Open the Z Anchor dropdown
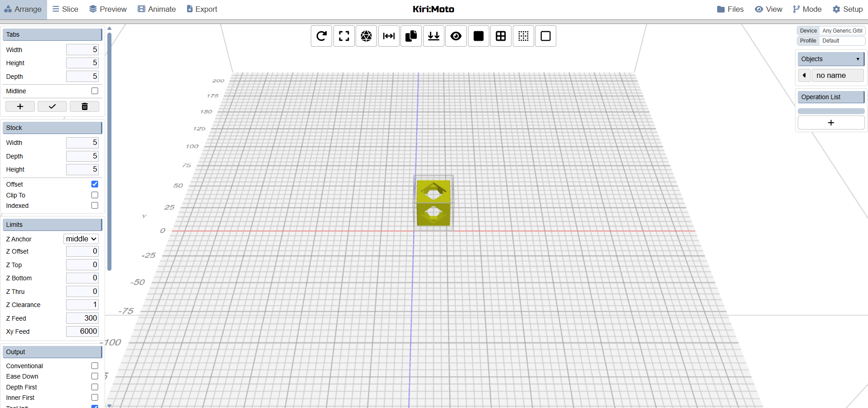 [81, 239]
